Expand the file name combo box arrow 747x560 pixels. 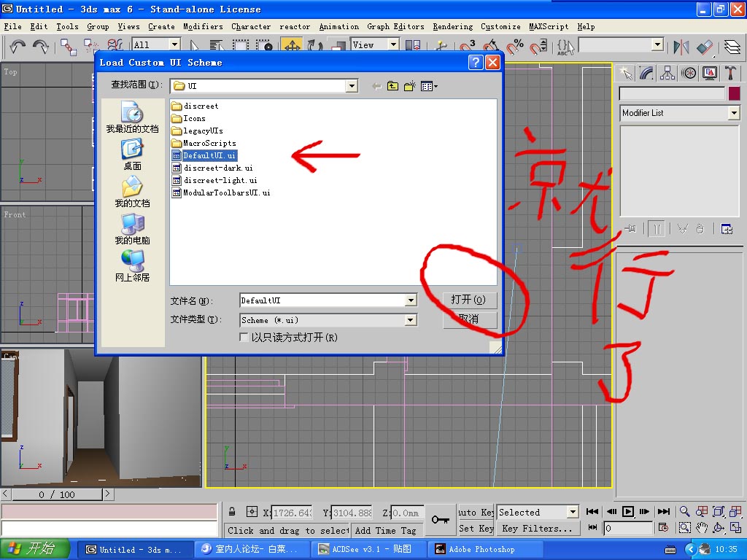(411, 300)
